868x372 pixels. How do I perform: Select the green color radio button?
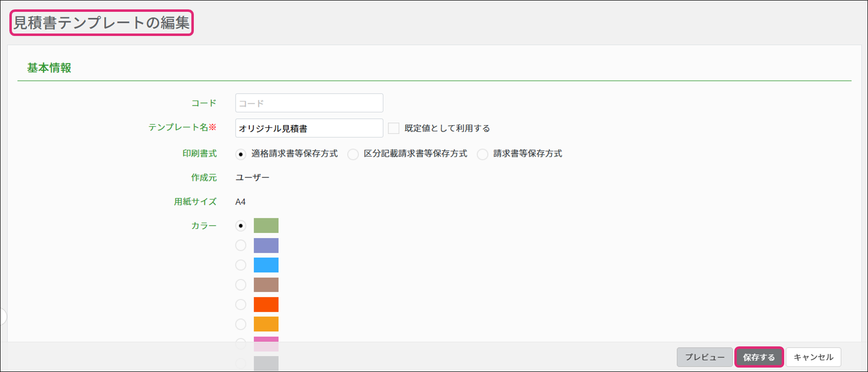(x=241, y=226)
